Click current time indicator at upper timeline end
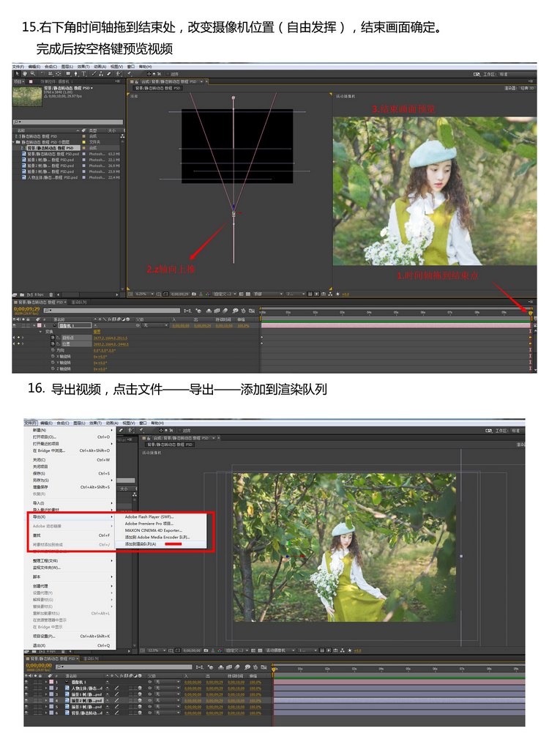This screenshot has height=756, width=549. (531, 314)
